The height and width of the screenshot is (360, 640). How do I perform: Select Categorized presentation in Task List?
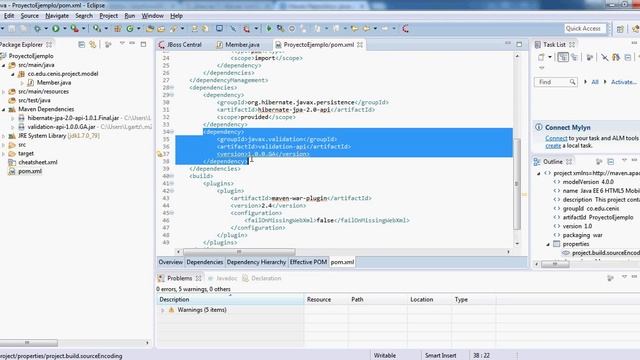click(x=563, y=57)
